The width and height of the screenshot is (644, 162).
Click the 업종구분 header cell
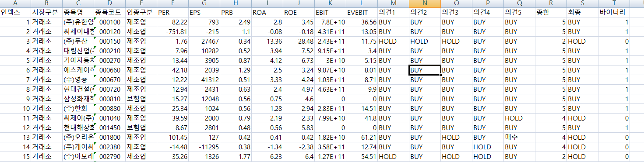coord(141,12)
